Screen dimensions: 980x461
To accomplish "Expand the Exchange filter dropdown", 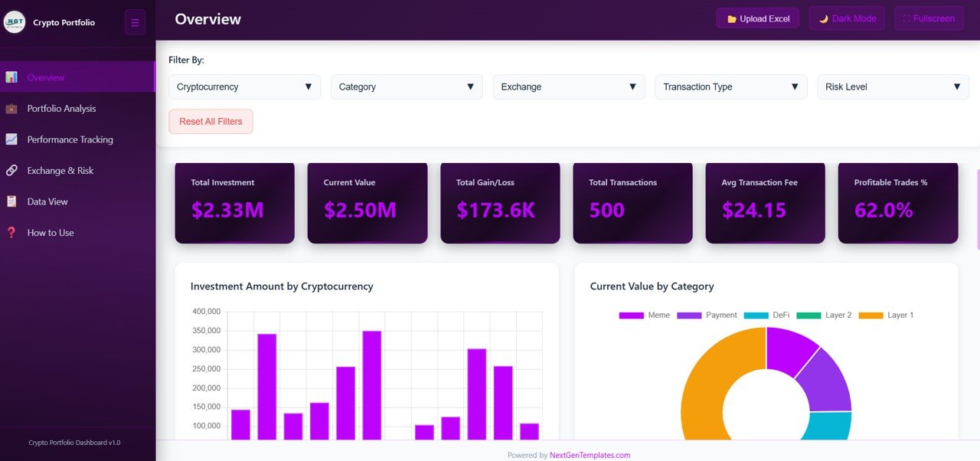I will [x=569, y=87].
